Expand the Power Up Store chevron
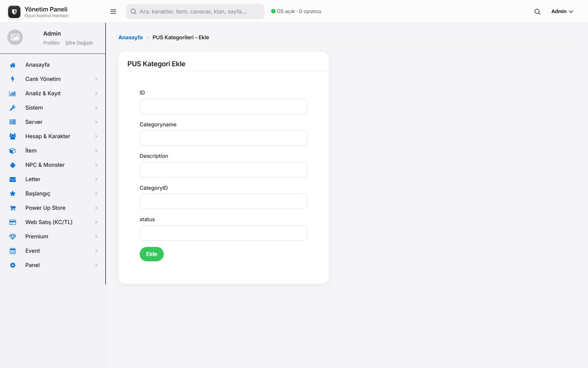Viewport: 588px width, 368px height. pos(96,208)
